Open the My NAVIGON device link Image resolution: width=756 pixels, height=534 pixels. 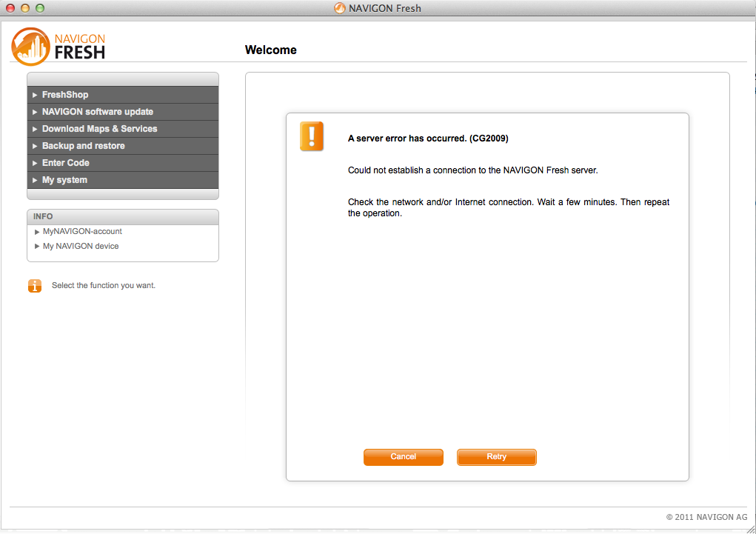[81, 246]
